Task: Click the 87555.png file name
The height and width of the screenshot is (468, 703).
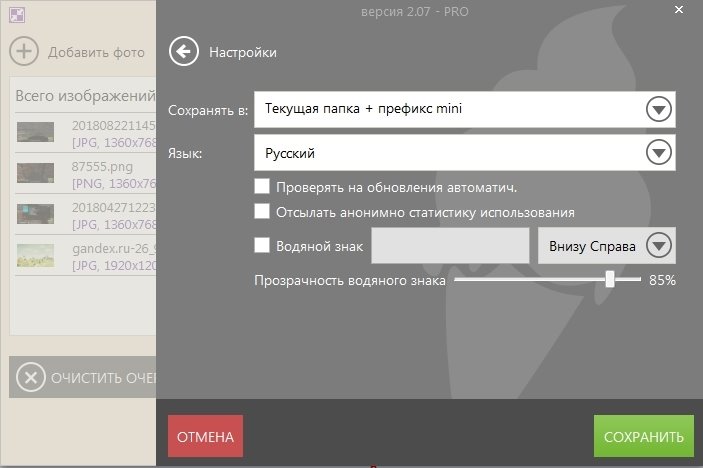Action: [102, 167]
